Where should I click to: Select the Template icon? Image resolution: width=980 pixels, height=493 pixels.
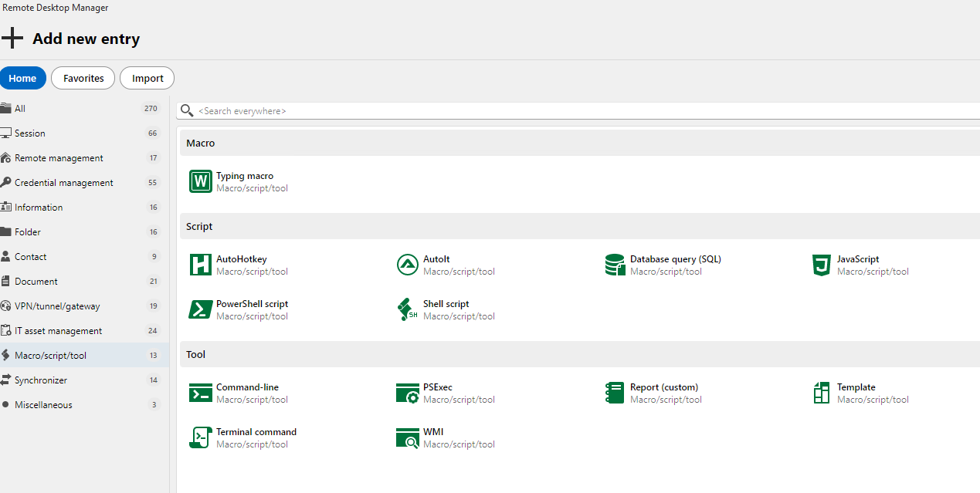tap(822, 393)
